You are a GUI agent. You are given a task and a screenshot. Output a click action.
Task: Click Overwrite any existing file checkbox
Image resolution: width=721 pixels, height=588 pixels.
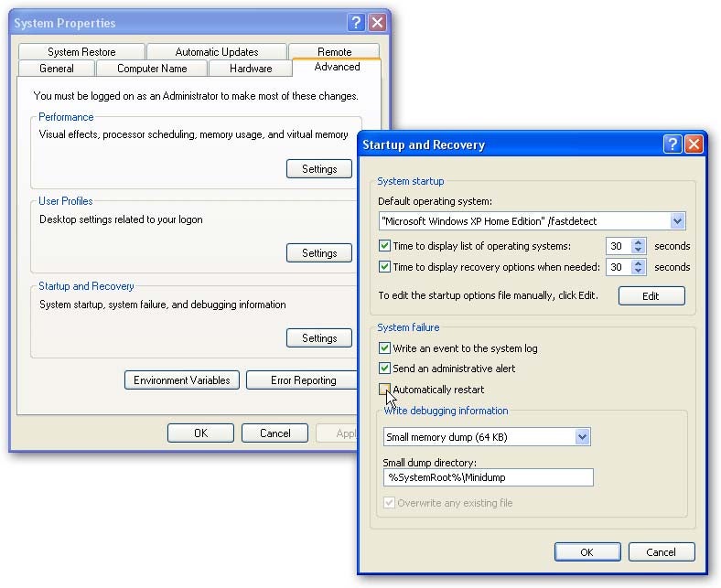(389, 502)
